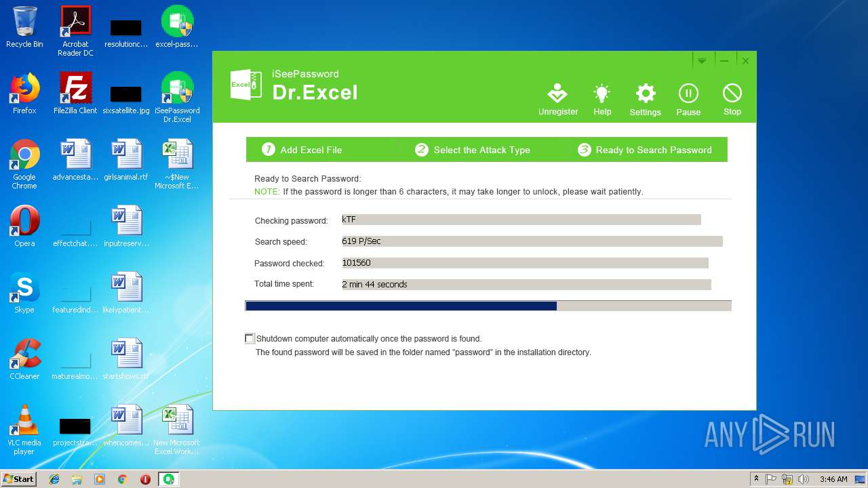Open Windows Explorer from taskbar

[x=77, y=479]
